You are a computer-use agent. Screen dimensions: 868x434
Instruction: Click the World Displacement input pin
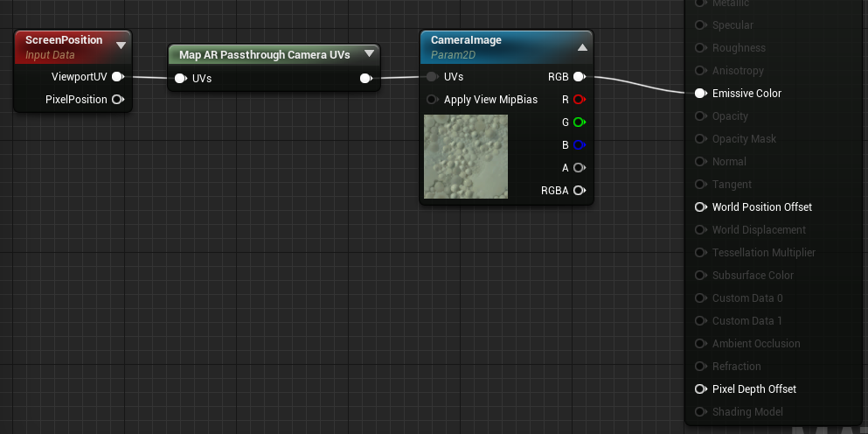click(700, 229)
